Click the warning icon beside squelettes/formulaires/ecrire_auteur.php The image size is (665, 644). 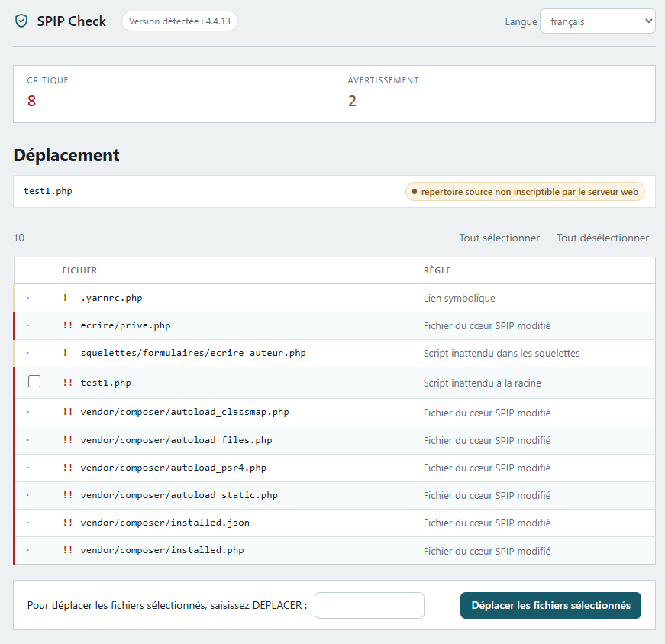click(65, 353)
